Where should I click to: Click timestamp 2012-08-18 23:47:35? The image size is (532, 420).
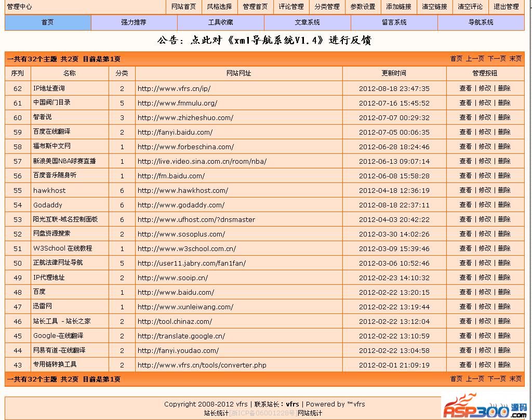(x=394, y=88)
